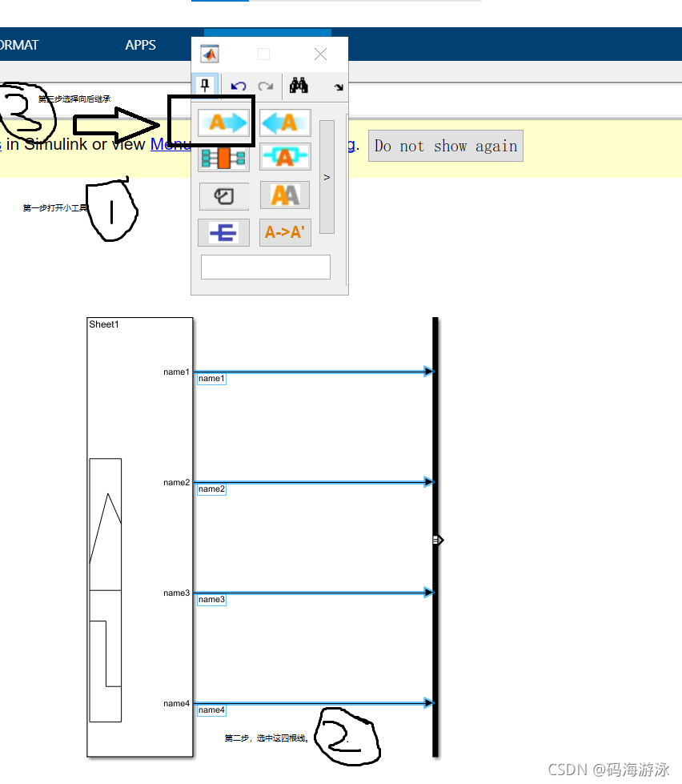Click the redo arrow icon
Viewport: 682px width, 784px height.
coord(265,86)
